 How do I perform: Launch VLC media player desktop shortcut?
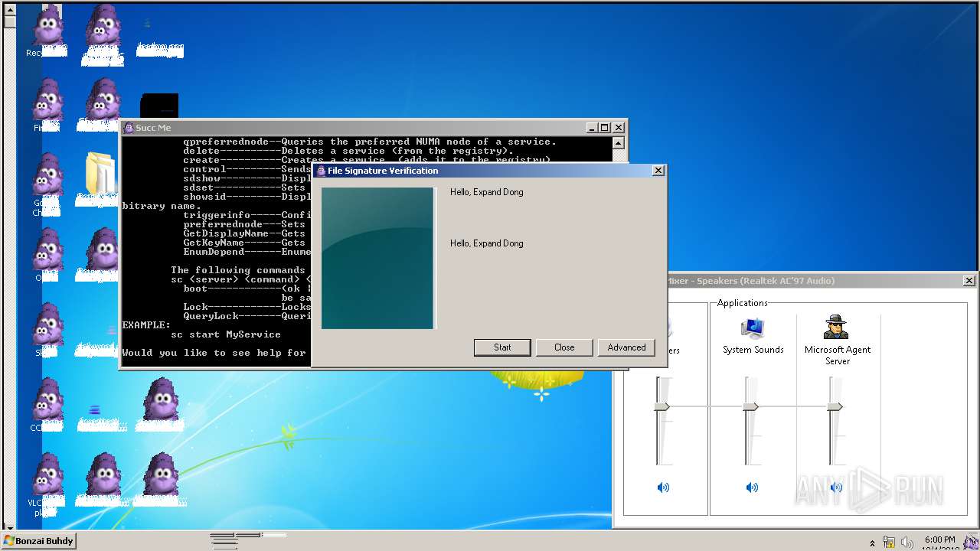click(x=49, y=484)
